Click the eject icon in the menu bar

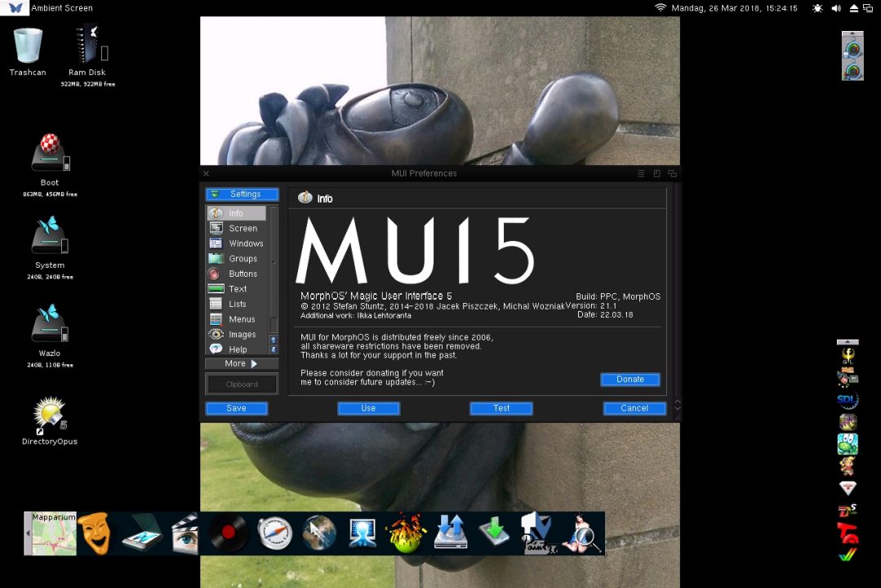point(853,8)
